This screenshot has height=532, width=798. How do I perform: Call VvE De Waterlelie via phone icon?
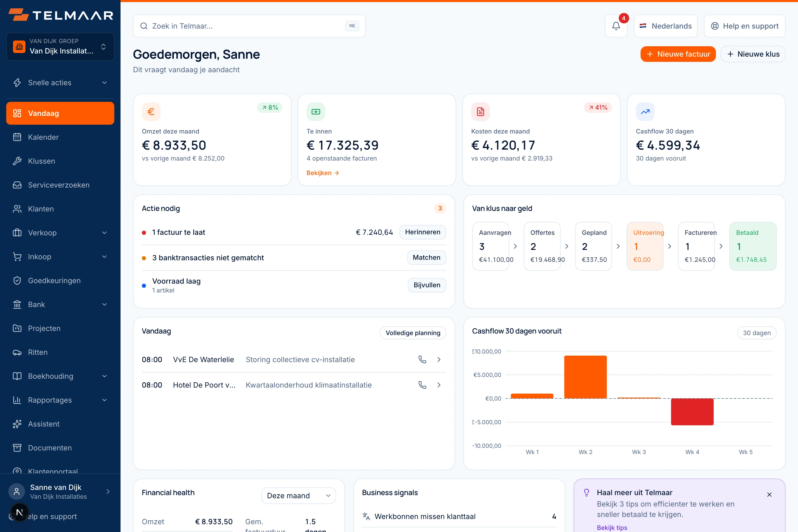point(422,360)
